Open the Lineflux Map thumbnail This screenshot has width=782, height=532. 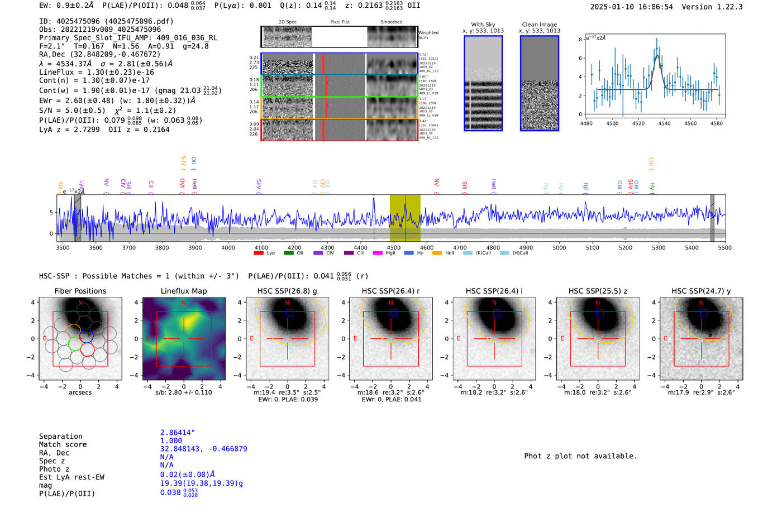pyautogui.click(x=184, y=338)
